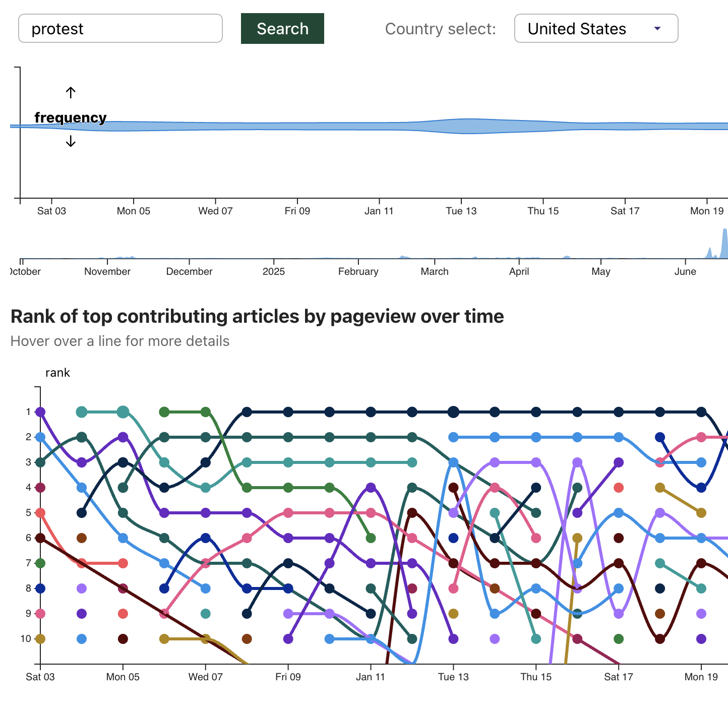728x709 pixels.
Task: Click the protest search text field
Action: point(120,29)
